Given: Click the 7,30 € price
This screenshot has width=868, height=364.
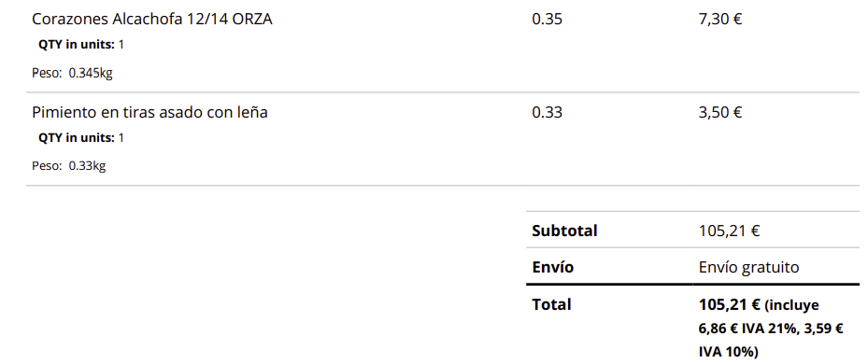Looking at the screenshot, I should coord(720,20).
